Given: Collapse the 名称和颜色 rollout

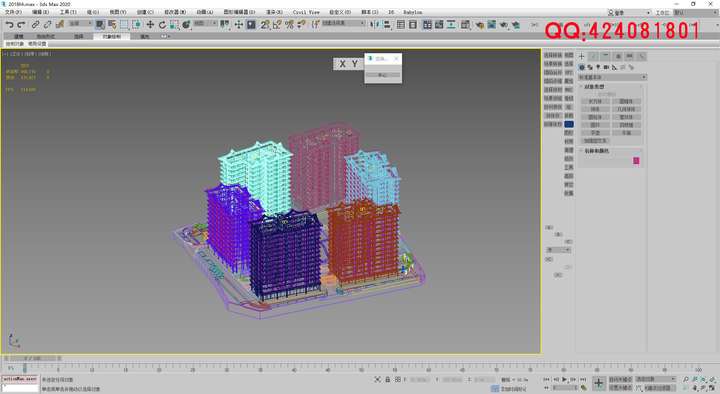Looking at the screenshot, I should click(x=596, y=151).
